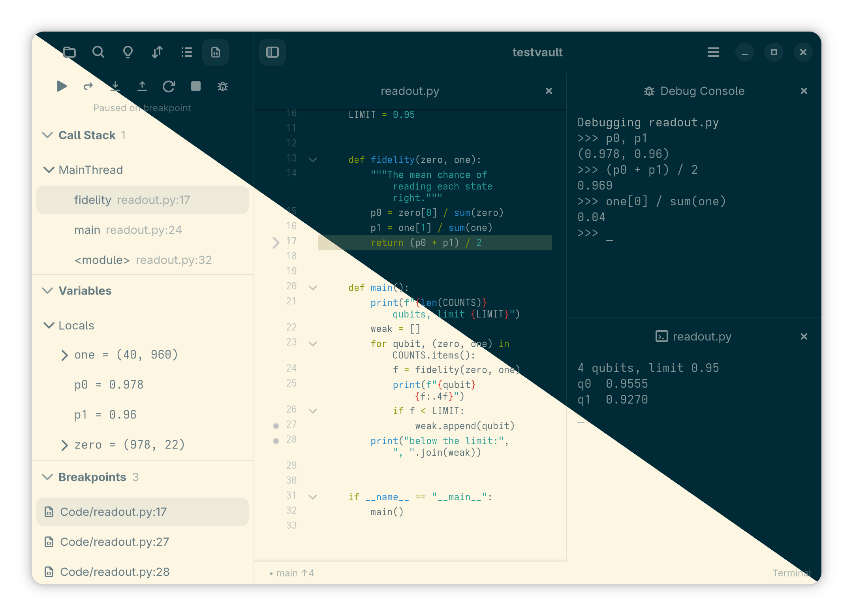
Task: Close the Debug Console panel
Action: (x=804, y=91)
